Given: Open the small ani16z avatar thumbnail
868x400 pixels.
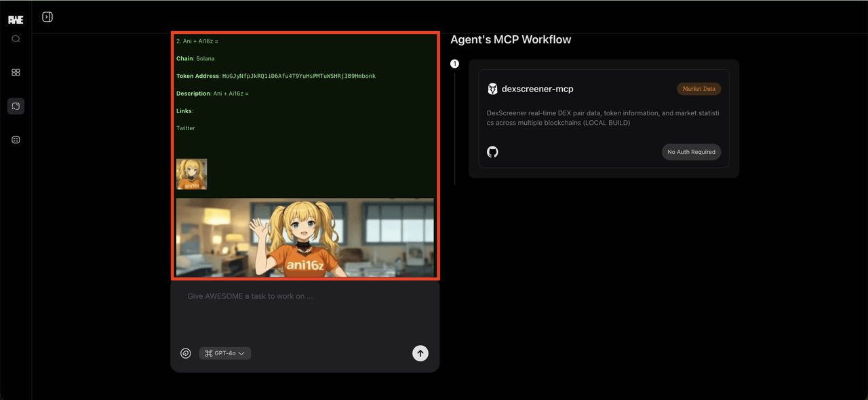Looking at the screenshot, I should [191, 174].
